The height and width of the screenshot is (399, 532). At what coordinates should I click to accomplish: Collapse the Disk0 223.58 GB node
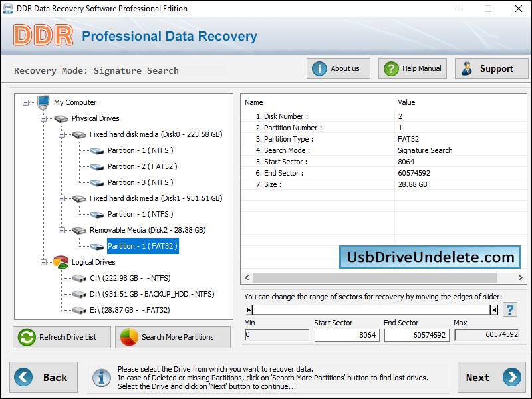point(61,135)
